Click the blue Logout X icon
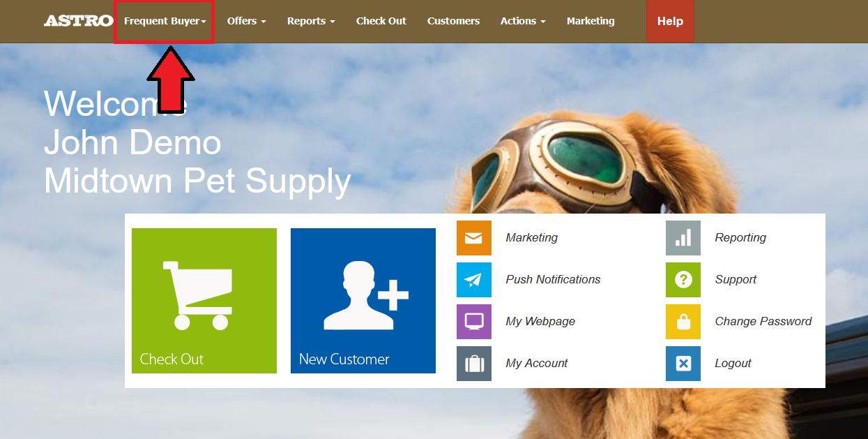868x439 pixels. [x=683, y=364]
